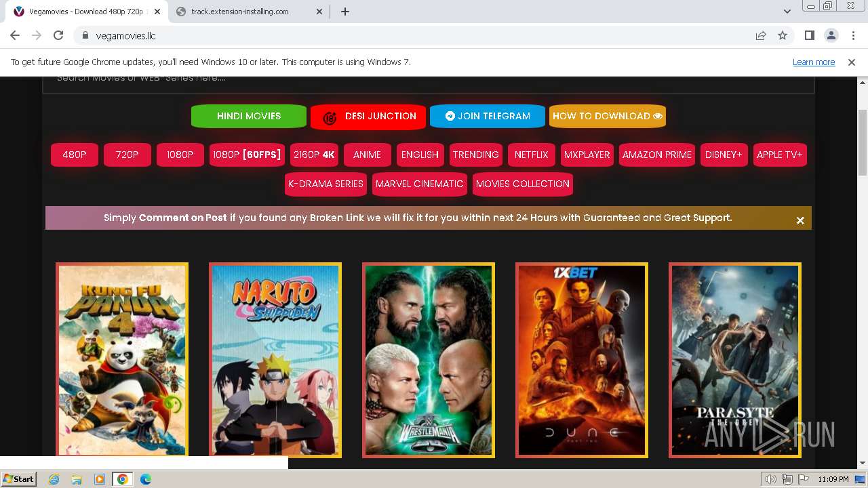The image size is (868, 488).
Task: Bookmark this page star
Action: [x=783, y=35]
